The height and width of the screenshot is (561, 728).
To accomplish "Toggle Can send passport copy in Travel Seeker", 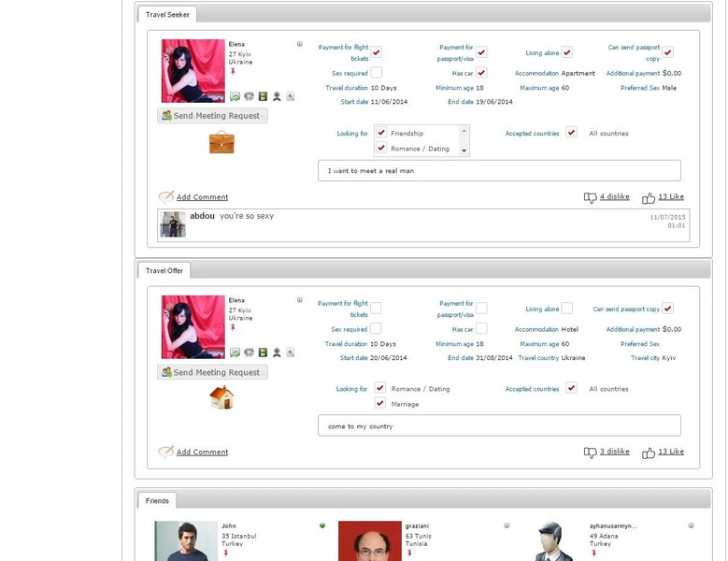I will pos(667,52).
